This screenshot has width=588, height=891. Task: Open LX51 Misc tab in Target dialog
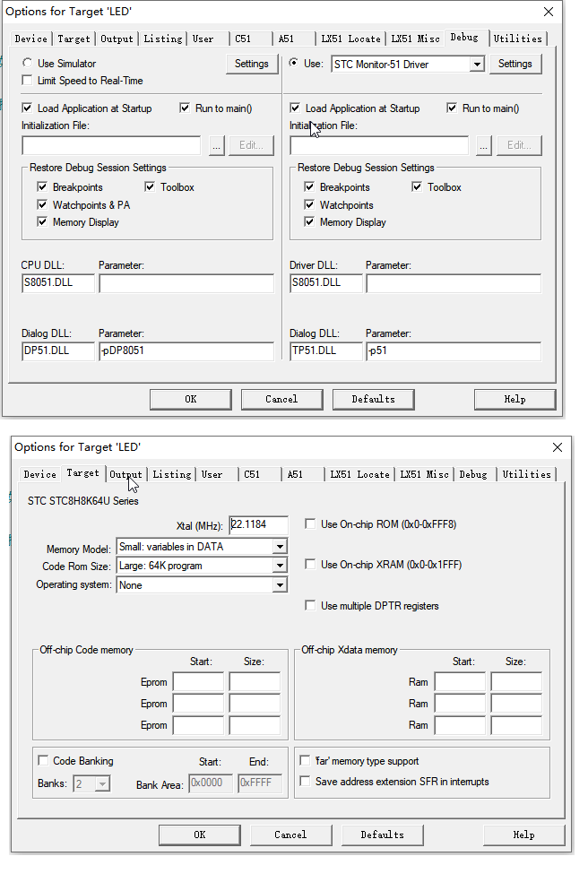pyautogui.click(x=424, y=474)
